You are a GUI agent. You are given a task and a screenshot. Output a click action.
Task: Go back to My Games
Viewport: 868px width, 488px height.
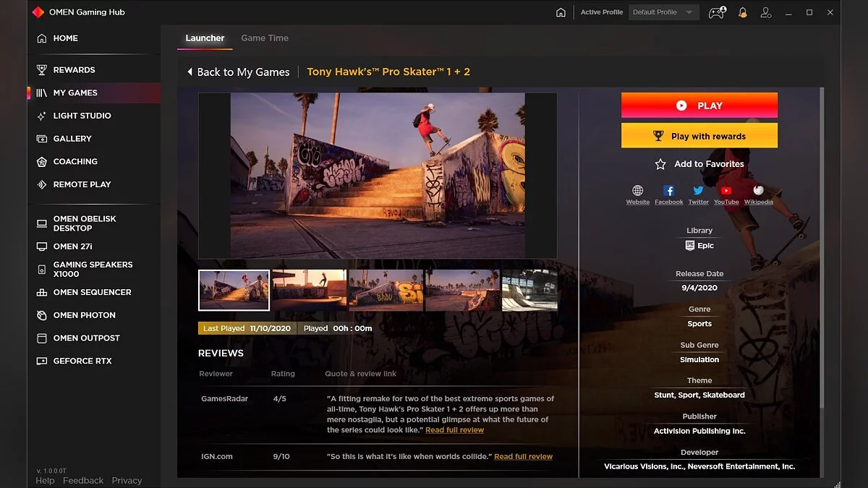pyautogui.click(x=238, y=72)
